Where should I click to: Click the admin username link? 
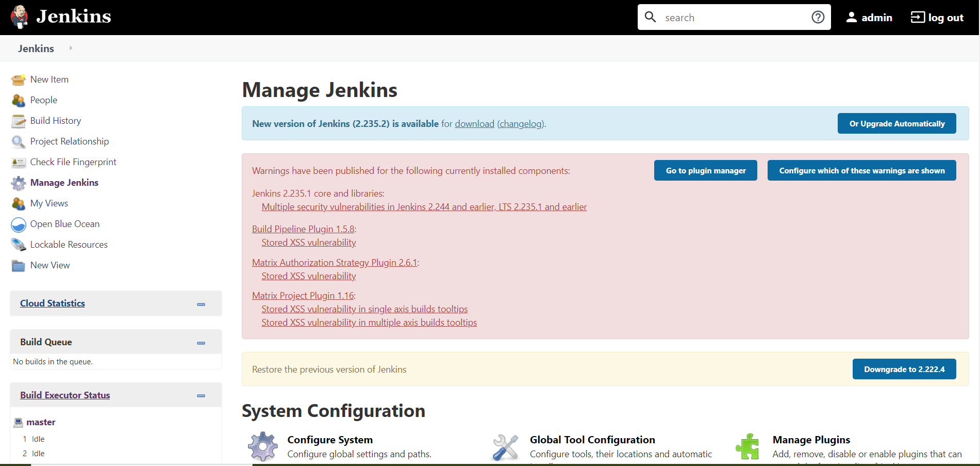(x=876, y=18)
